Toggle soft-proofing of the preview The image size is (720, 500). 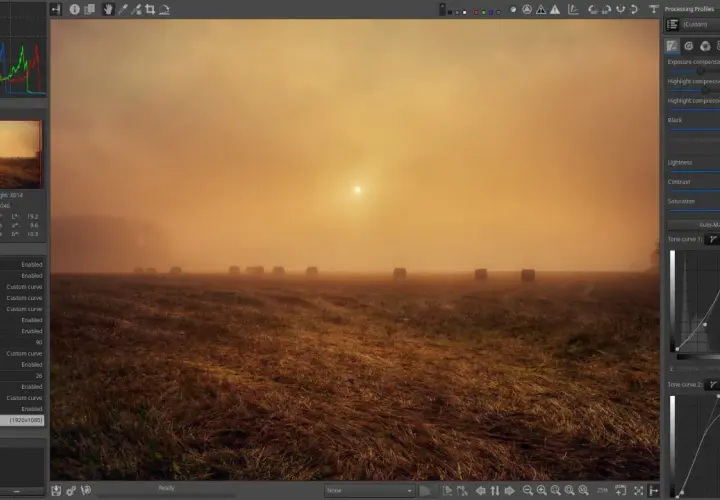coord(573,9)
